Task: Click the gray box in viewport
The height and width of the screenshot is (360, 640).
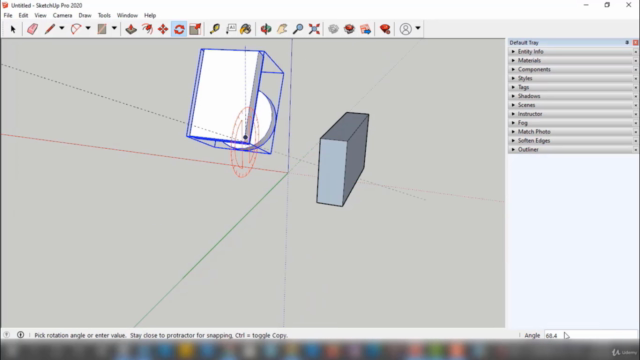Action: click(342, 160)
